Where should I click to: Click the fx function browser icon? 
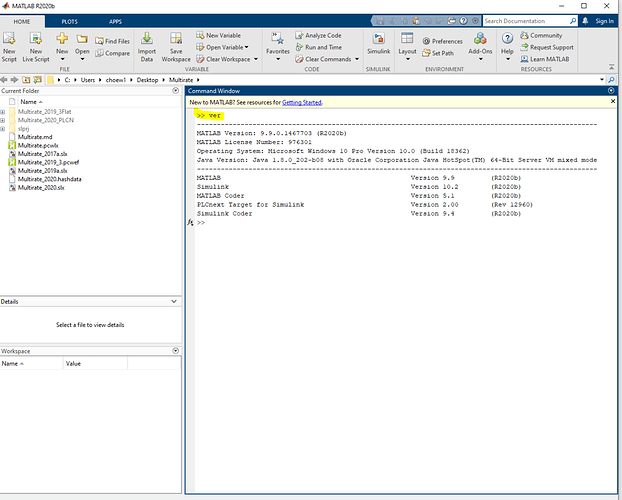190,223
